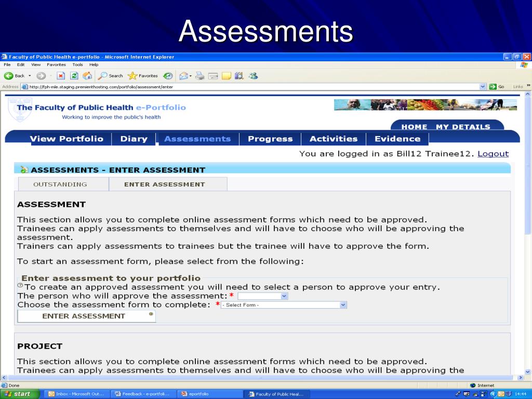Click the vertical scrollbar up arrow
The image size is (532, 399).
528,94
